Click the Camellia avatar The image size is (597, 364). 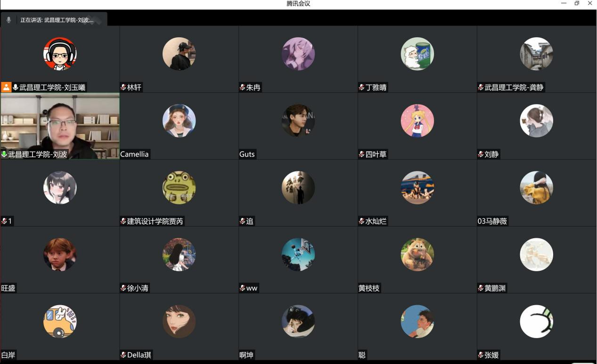(179, 121)
